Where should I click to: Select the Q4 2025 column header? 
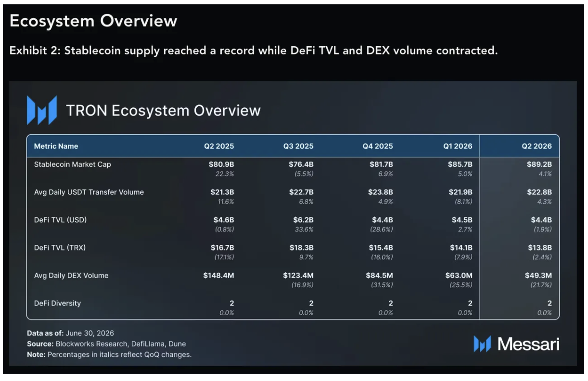[x=378, y=146]
